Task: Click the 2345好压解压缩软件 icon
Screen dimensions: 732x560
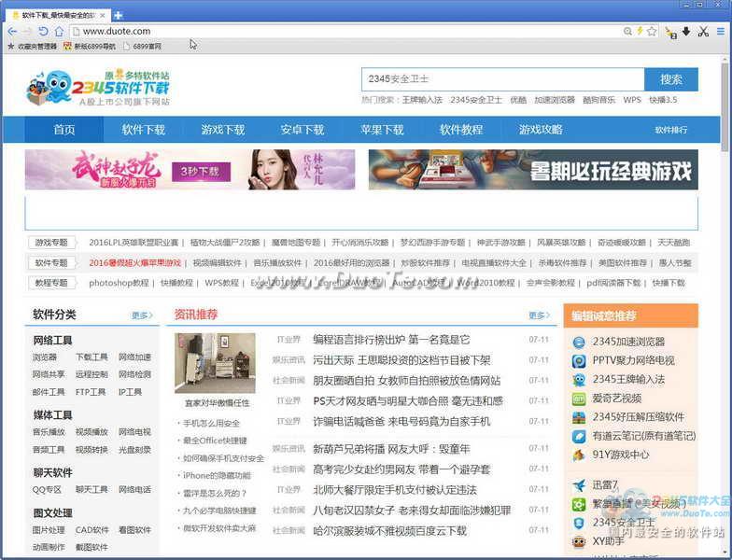Action: point(579,418)
